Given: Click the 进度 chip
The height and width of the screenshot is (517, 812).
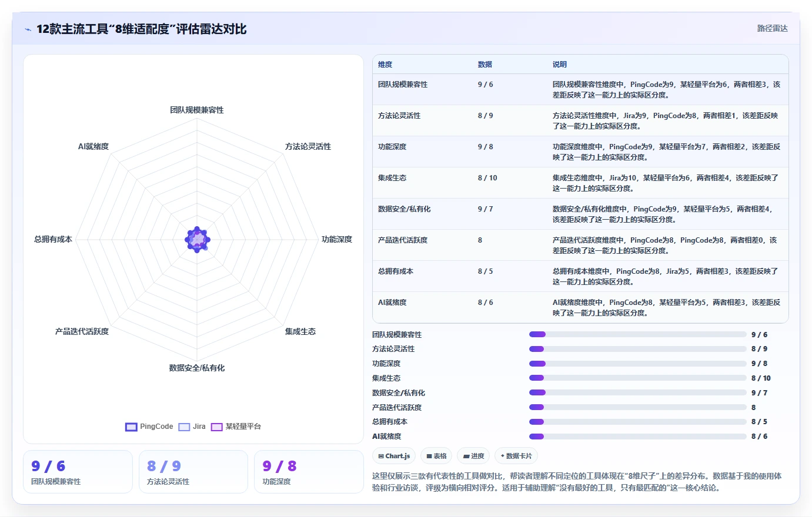Looking at the screenshot, I should pyautogui.click(x=473, y=456).
